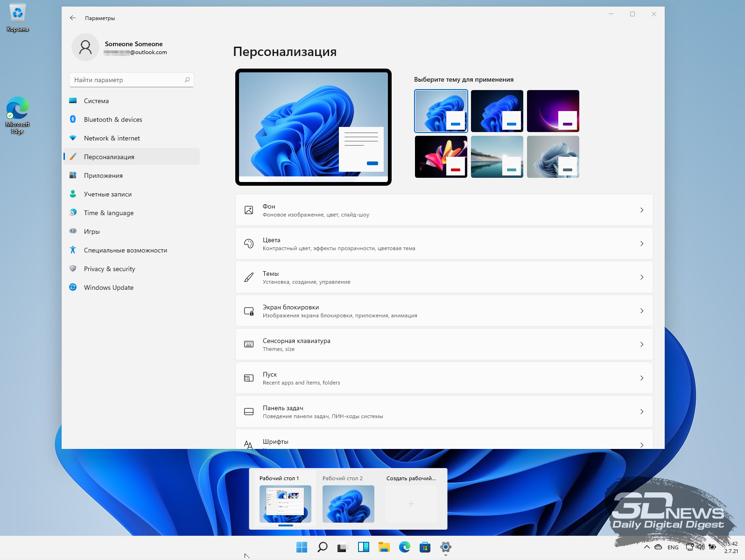Open Task View on the taskbar
The height and width of the screenshot is (560, 745).
click(343, 547)
